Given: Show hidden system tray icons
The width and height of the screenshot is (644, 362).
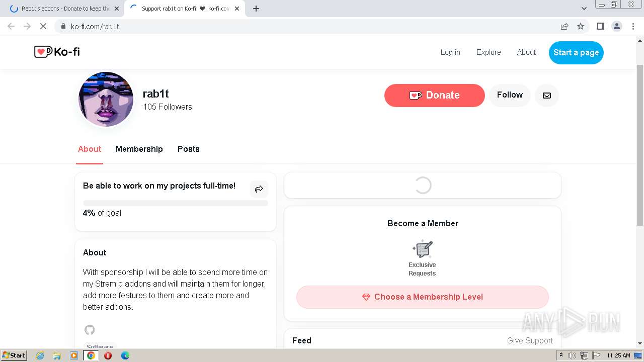Looking at the screenshot, I should pos(561,355).
